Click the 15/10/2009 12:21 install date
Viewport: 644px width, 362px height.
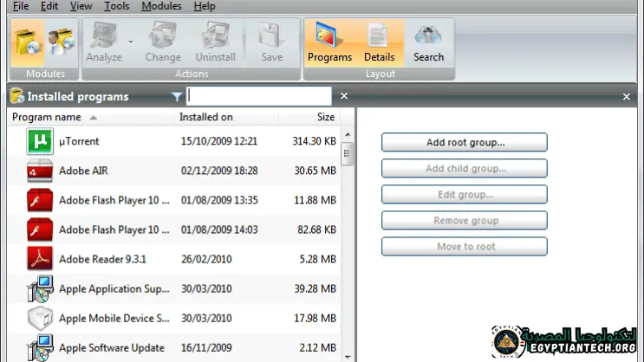219,141
